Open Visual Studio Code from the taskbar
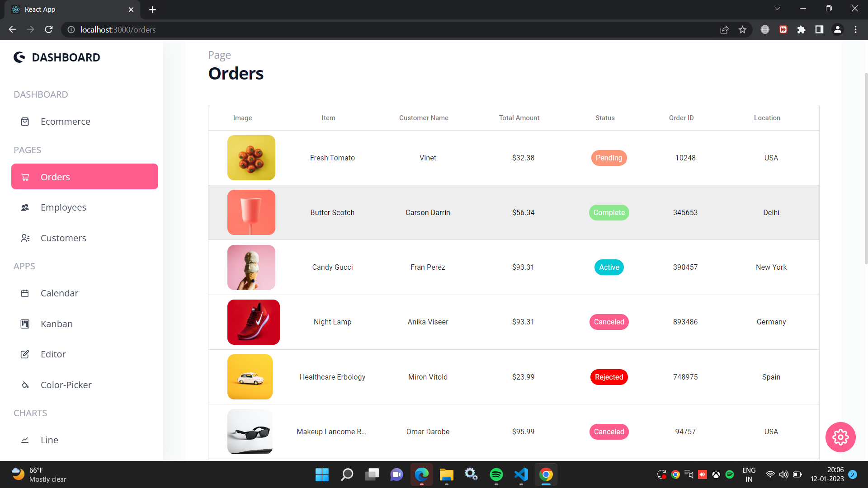This screenshot has height=488, width=868. [521, 474]
